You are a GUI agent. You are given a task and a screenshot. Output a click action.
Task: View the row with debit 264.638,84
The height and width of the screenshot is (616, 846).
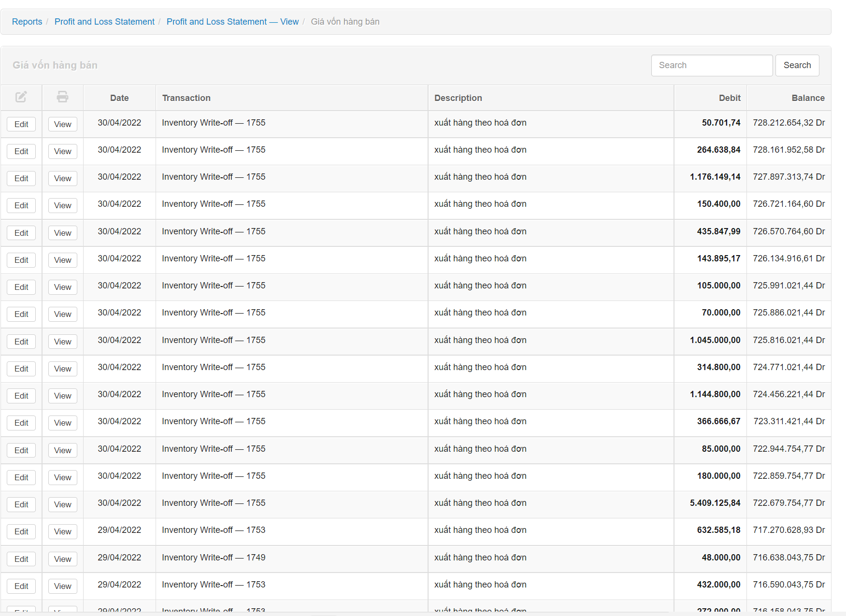point(63,151)
